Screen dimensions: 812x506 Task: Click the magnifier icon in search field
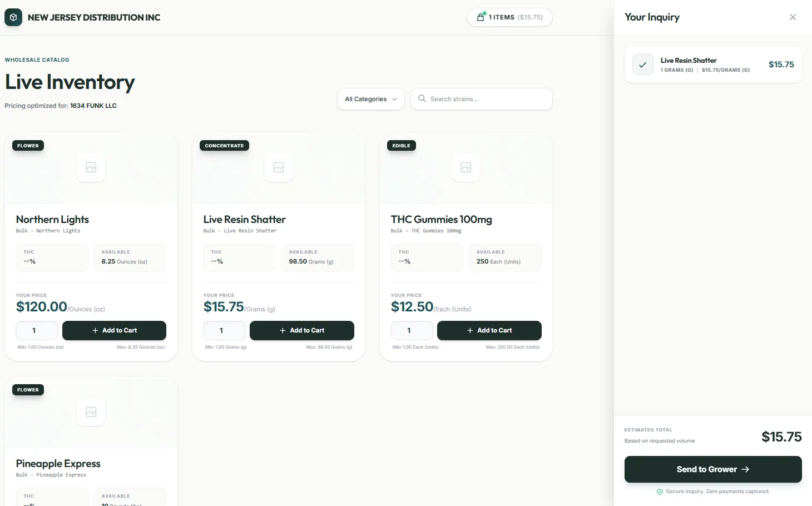point(422,98)
